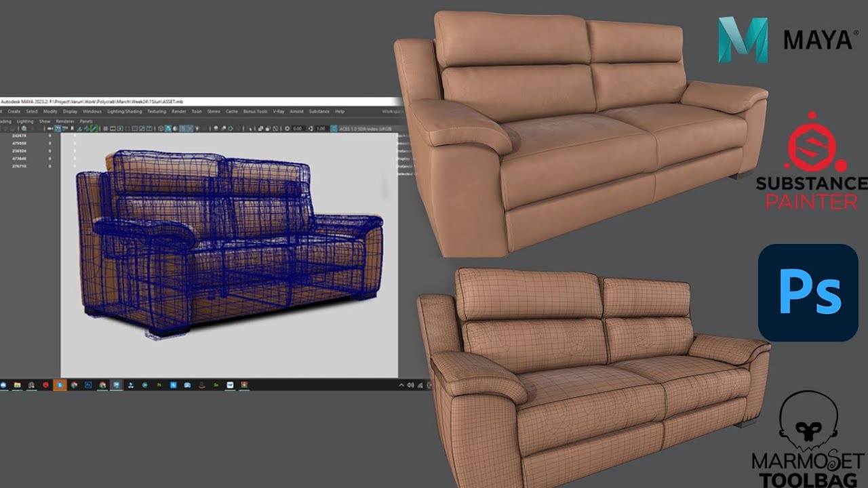Expand hidden system tray icons chevron

coord(401,384)
